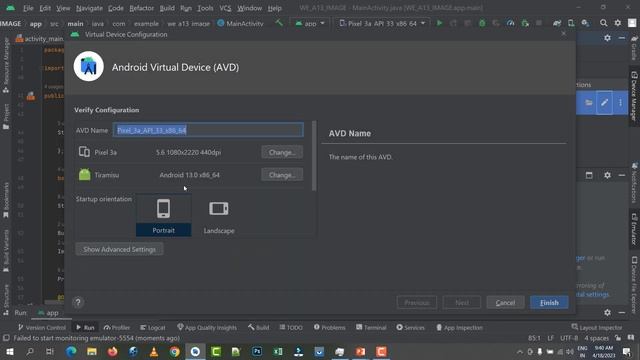
Task: Click the Finish button in AVD dialog
Action: (x=549, y=302)
